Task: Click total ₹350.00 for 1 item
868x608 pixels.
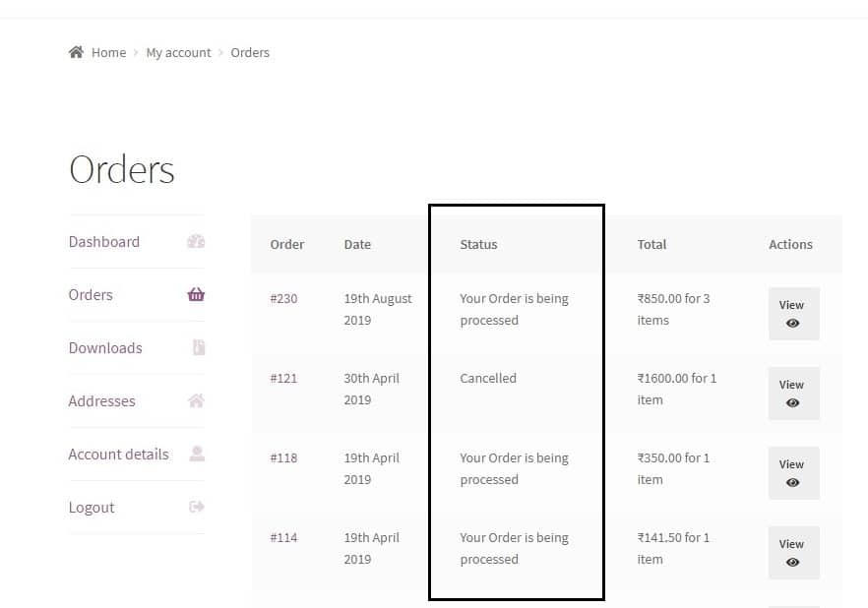Action: (673, 468)
